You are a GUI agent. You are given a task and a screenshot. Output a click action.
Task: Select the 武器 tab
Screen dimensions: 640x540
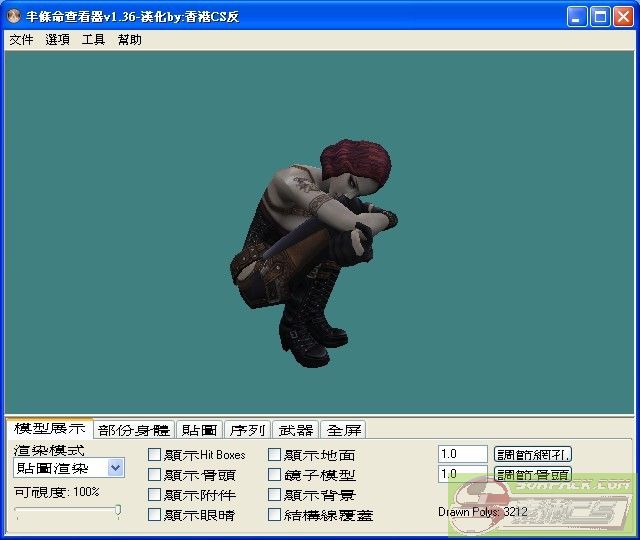point(295,430)
